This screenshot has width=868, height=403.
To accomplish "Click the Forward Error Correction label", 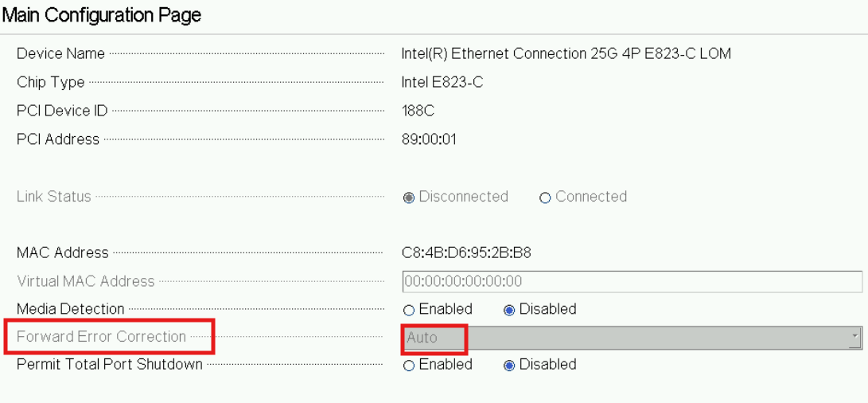I will point(101,336).
